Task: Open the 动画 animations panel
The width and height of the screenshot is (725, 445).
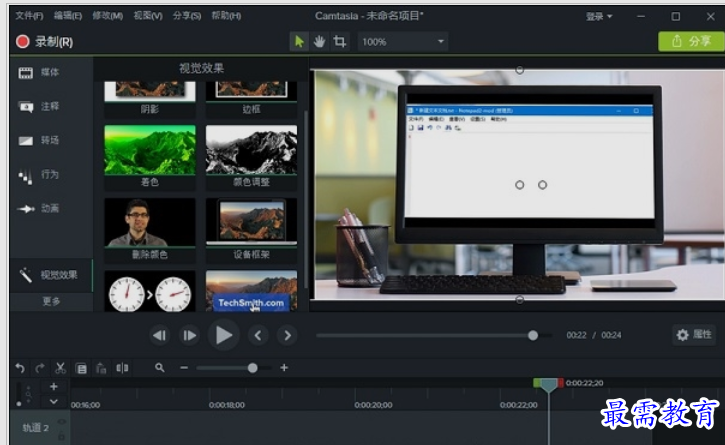Action: tap(39, 208)
